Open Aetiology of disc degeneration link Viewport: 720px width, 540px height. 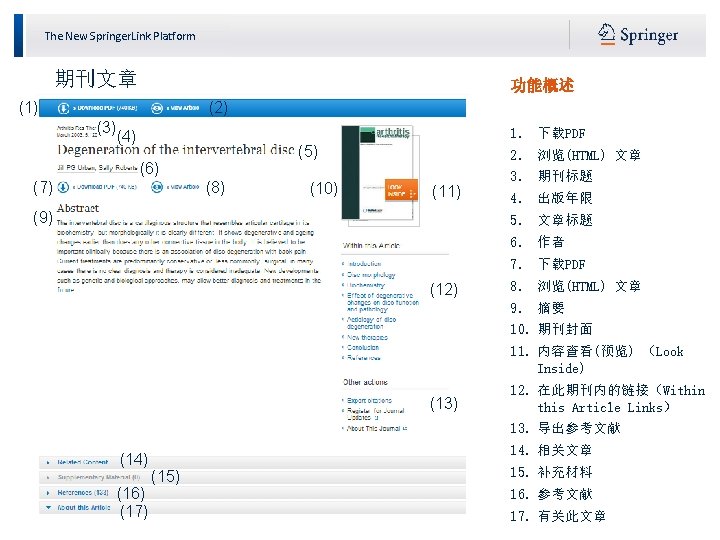[x=371, y=323]
